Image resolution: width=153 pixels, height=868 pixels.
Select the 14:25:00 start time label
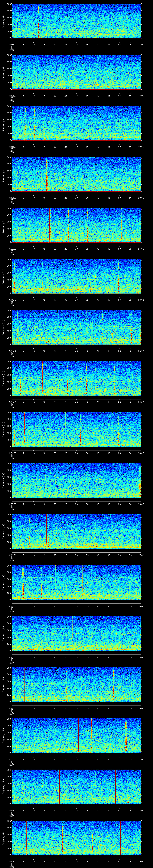[x=12, y=504]
